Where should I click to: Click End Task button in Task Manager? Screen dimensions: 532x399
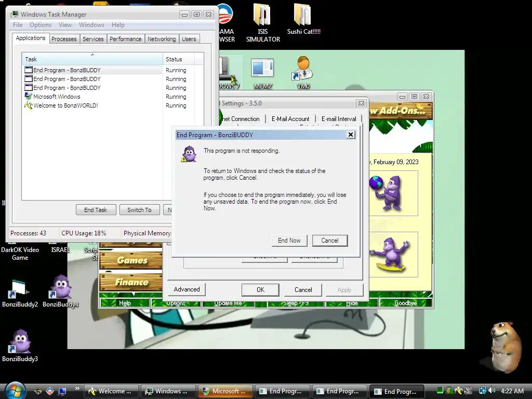[x=96, y=210]
